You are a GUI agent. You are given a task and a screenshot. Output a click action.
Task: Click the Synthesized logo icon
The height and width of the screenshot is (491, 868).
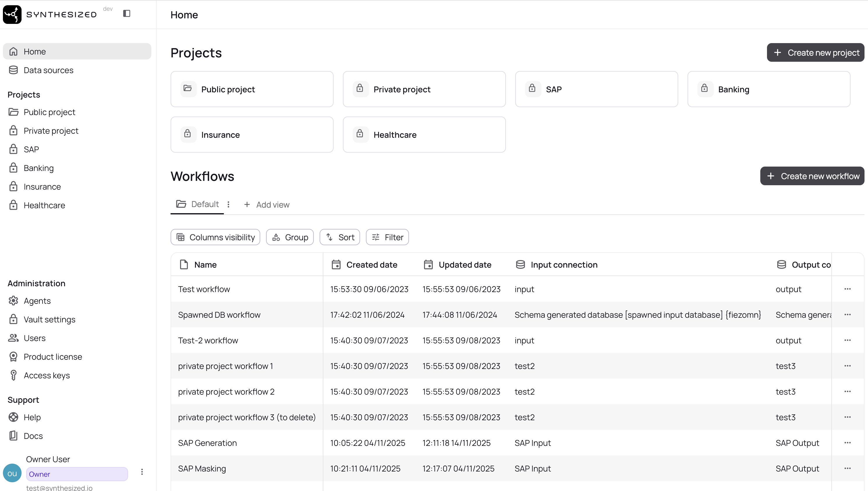tap(12, 15)
